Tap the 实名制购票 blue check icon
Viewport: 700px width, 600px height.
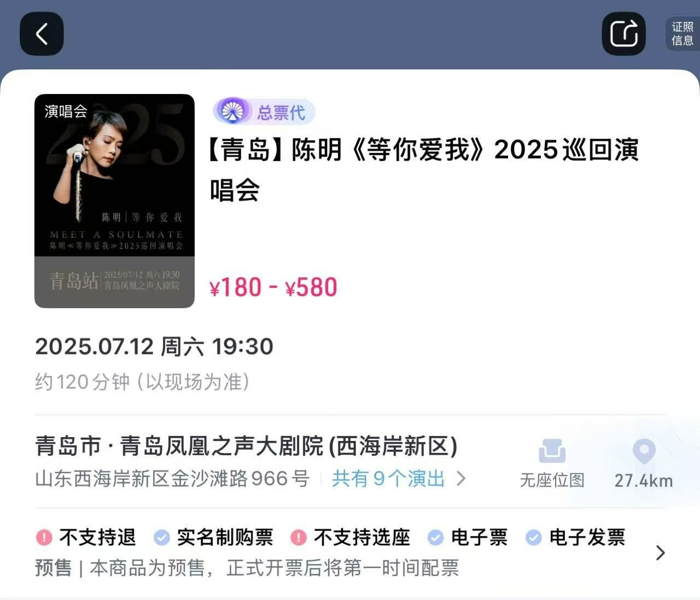click(x=161, y=537)
